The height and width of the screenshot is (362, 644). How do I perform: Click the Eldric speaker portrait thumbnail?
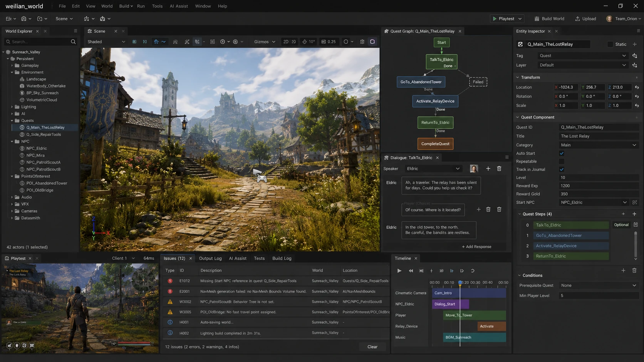click(x=474, y=168)
